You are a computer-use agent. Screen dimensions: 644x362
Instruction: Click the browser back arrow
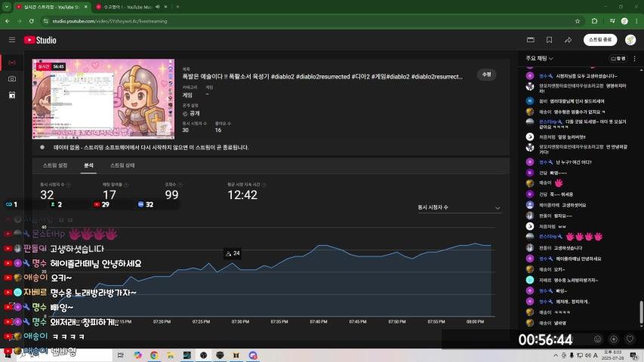pos(8,21)
